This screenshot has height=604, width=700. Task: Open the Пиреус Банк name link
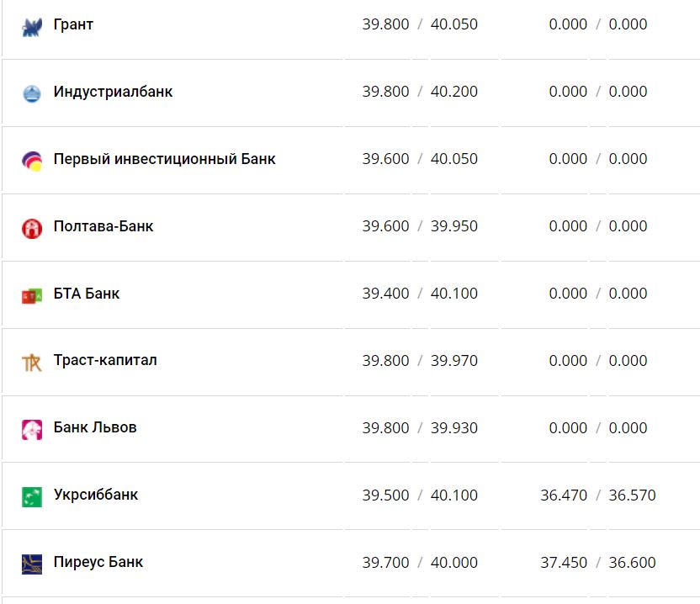tap(98, 562)
